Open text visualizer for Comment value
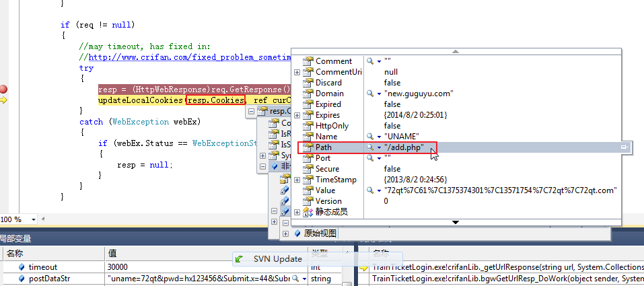644x286 pixels. click(x=370, y=61)
